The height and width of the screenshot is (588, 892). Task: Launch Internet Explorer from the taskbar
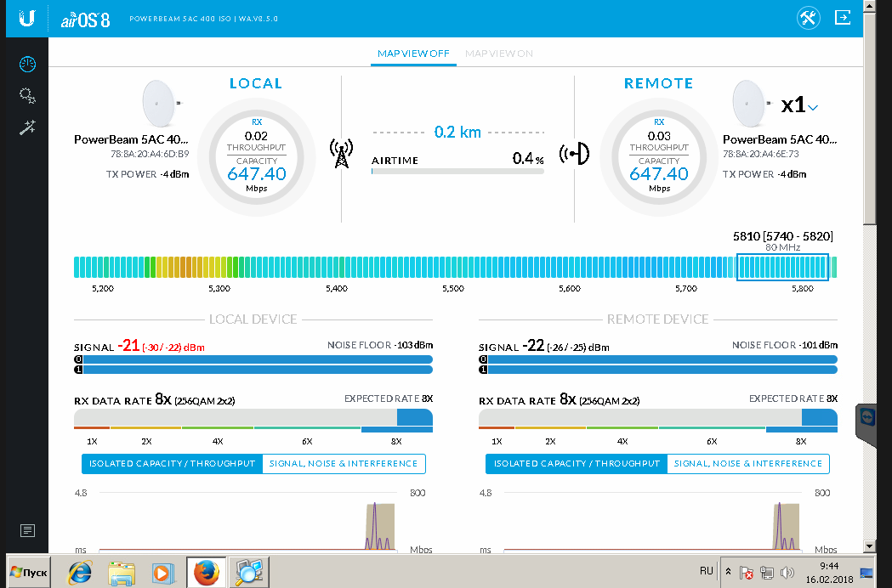tap(80, 573)
